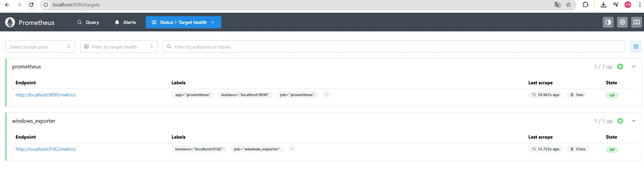Click the green health ring for windows_exporter pool
The width and height of the screenshot is (644, 176).
pyautogui.click(x=620, y=121)
